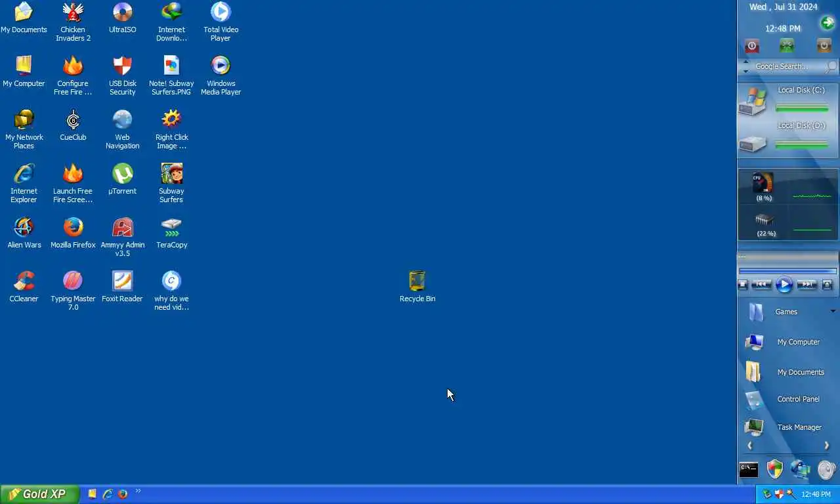
Task: Click the green arrow button on sidebar
Action: [827, 24]
